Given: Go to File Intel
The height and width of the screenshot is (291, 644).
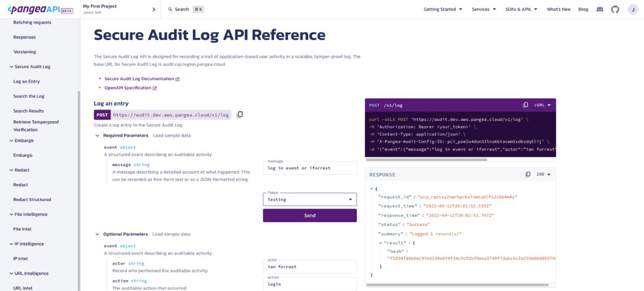Looking at the screenshot, I should click(23, 229).
